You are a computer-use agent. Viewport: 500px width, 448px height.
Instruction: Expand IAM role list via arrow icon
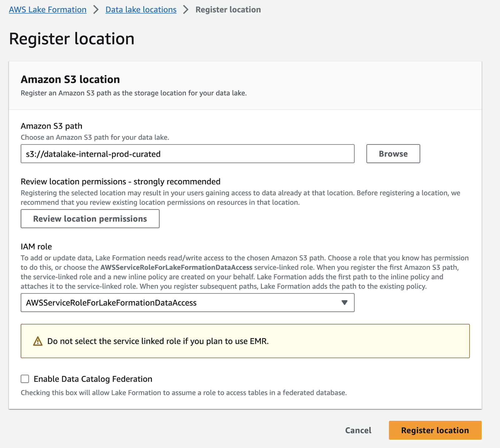pos(344,302)
